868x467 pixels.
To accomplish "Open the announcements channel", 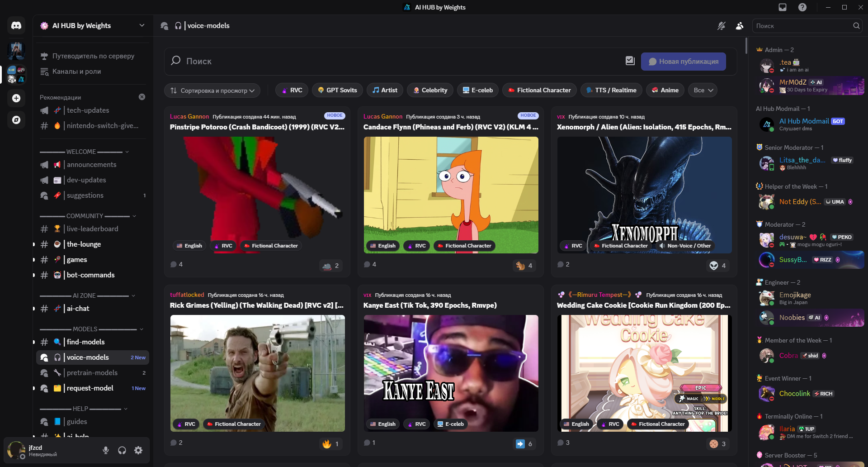I will [x=93, y=165].
